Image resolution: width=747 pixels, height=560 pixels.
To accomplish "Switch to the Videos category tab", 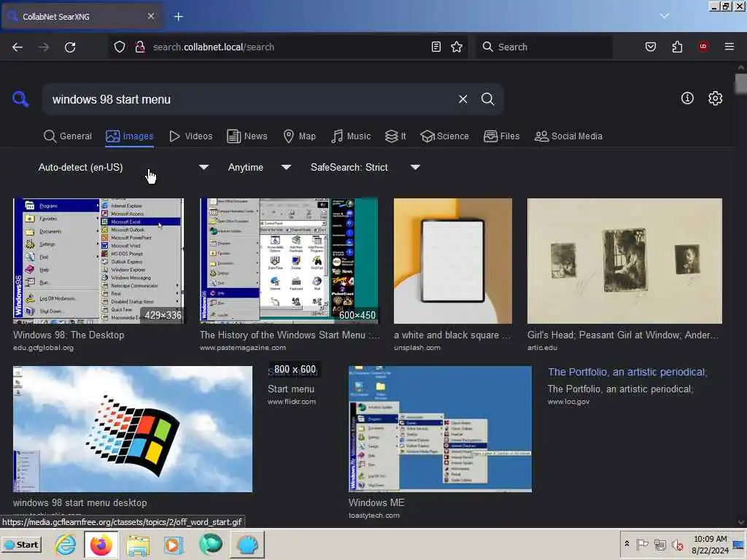I will click(191, 136).
